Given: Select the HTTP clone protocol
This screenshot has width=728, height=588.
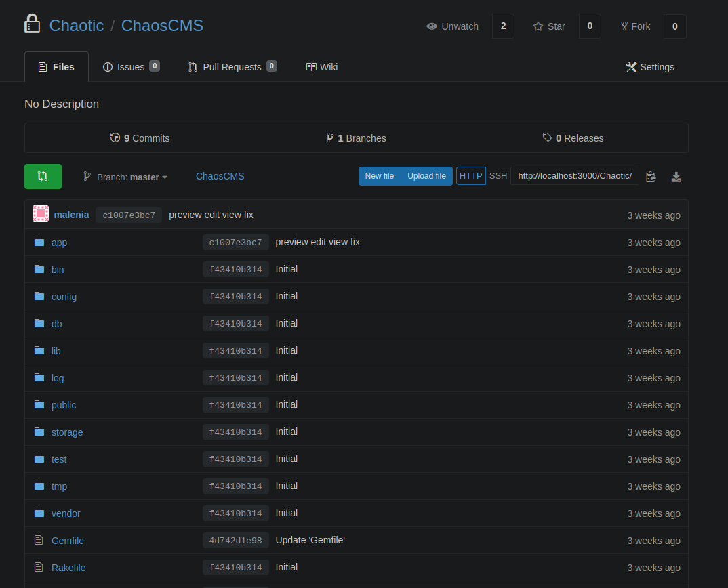Looking at the screenshot, I should (x=471, y=176).
